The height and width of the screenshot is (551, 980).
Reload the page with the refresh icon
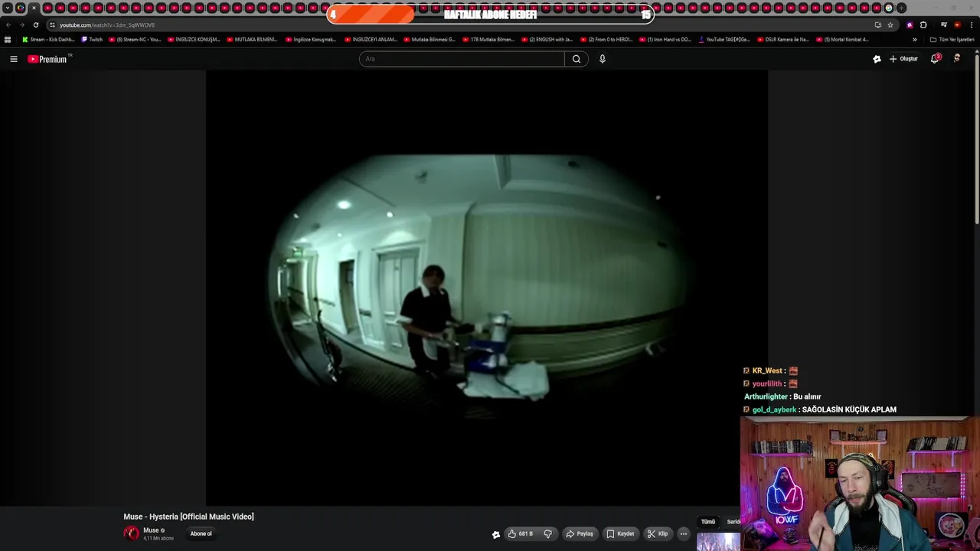pyautogui.click(x=35, y=24)
